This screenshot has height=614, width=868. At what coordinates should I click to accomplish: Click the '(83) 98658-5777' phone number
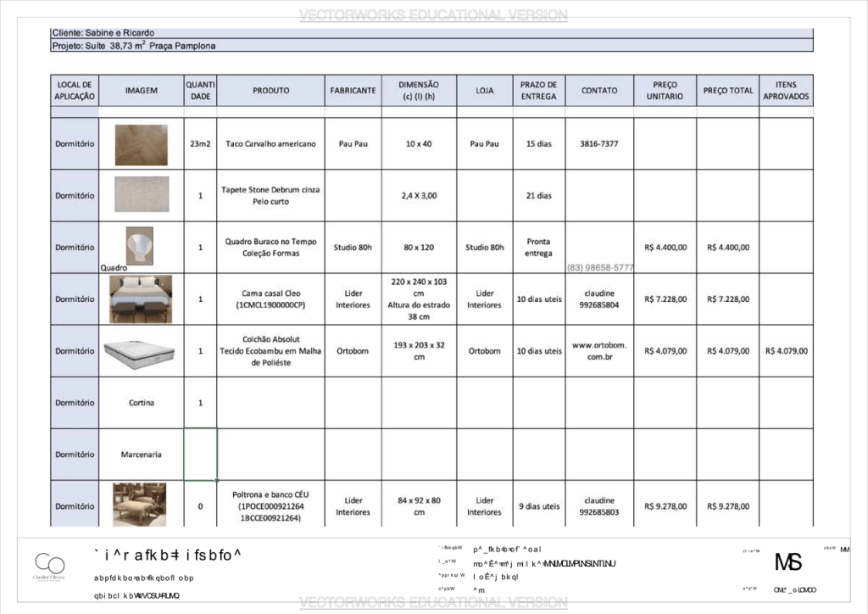pos(600,267)
